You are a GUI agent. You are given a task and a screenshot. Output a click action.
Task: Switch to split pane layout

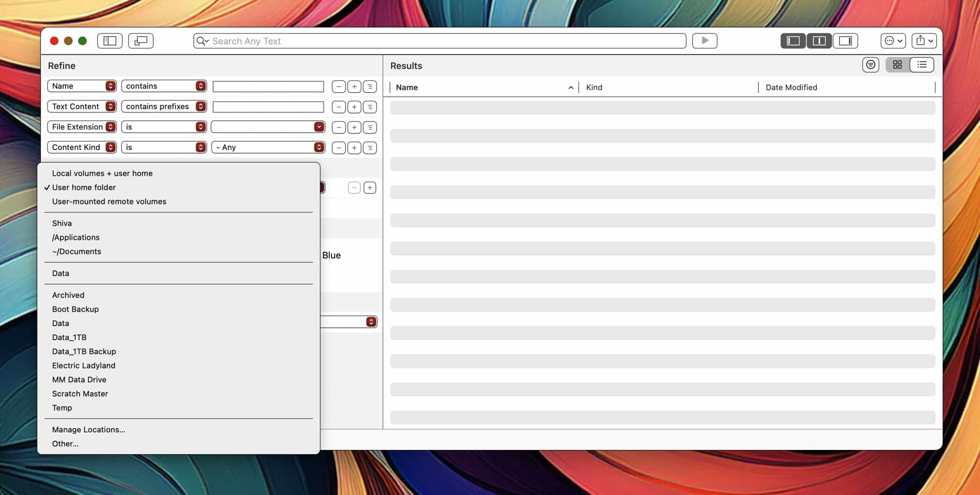819,41
